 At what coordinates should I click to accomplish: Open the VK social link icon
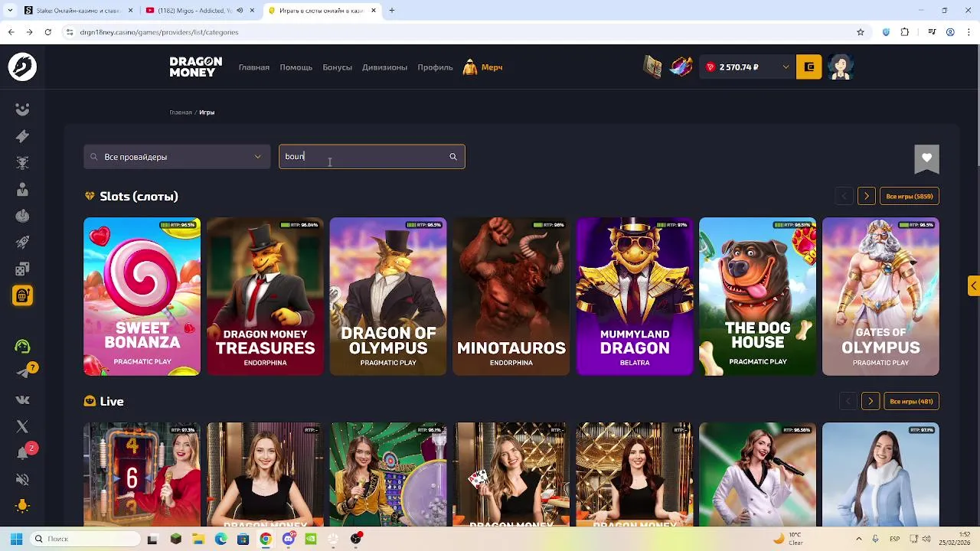(x=22, y=399)
